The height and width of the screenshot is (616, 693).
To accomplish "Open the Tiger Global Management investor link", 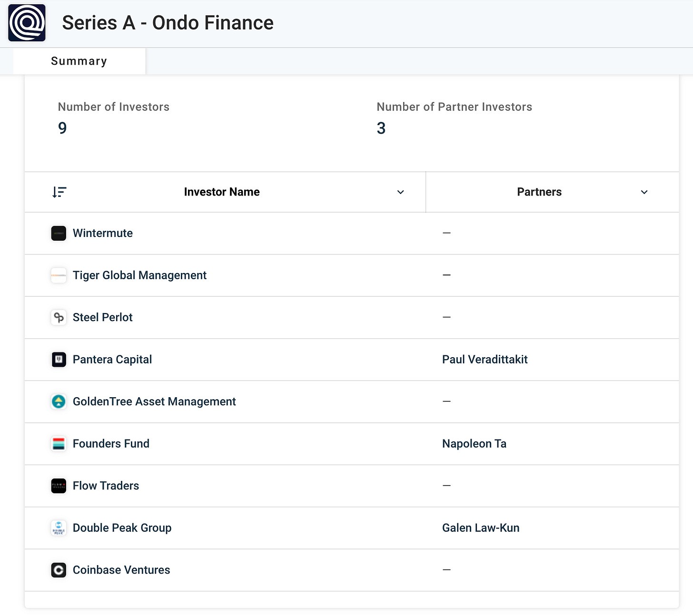I will [139, 275].
